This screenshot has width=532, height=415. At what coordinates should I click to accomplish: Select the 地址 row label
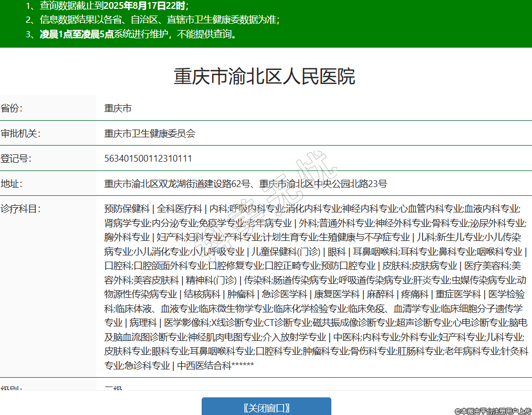[12, 183]
